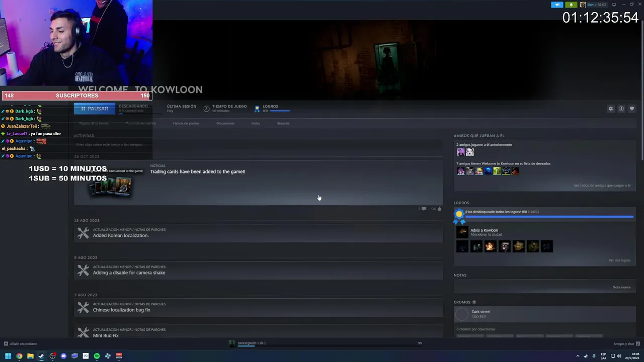This screenshot has width=644, height=362.
Task: Click the wrench icon beside Chinese localization
Action: coord(83,307)
